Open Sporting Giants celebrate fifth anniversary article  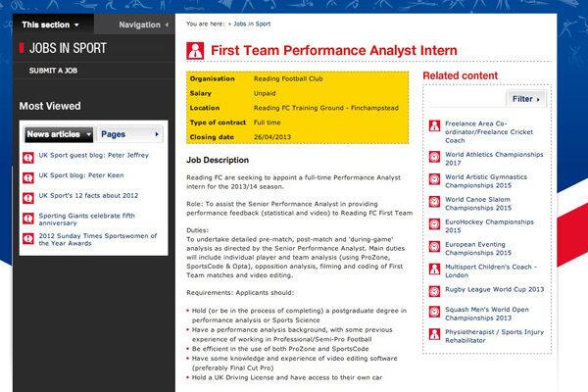click(x=86, y=220)
